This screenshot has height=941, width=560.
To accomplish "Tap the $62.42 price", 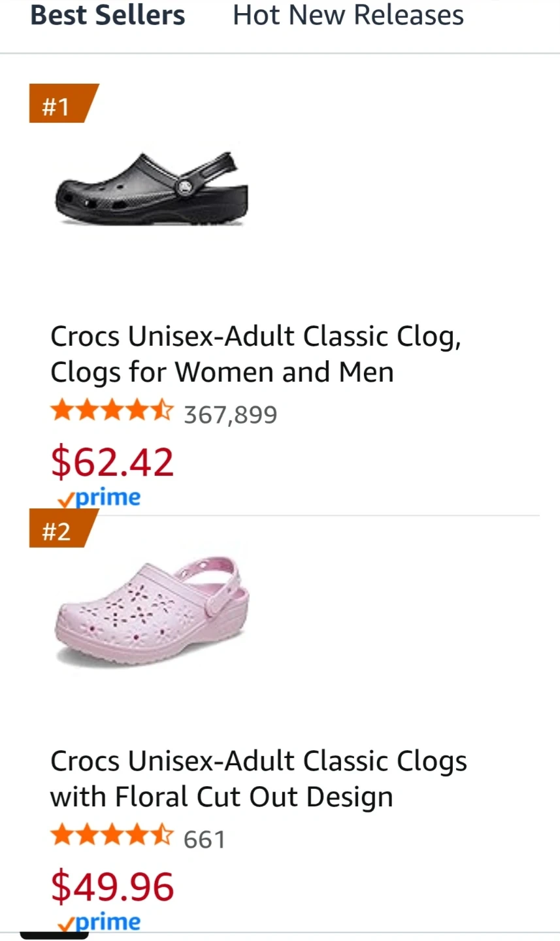I will pos(112,462).
